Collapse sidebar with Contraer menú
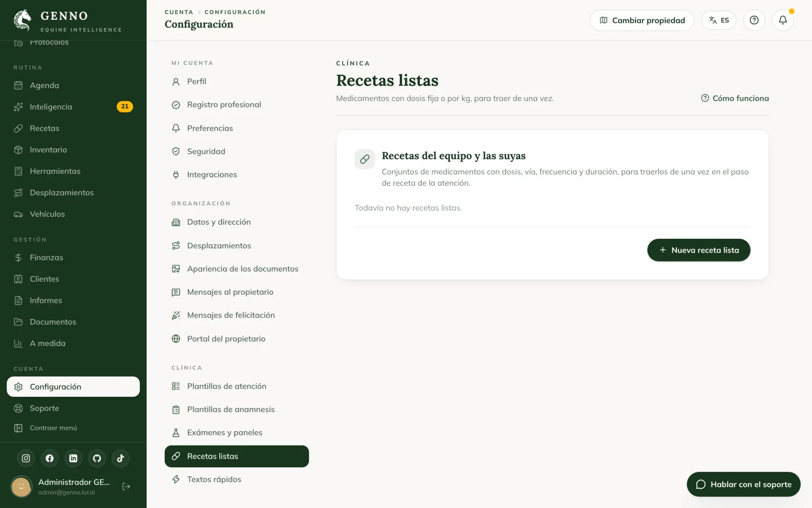The width and height of the screenshot is (812, 508). pos(73,428)
